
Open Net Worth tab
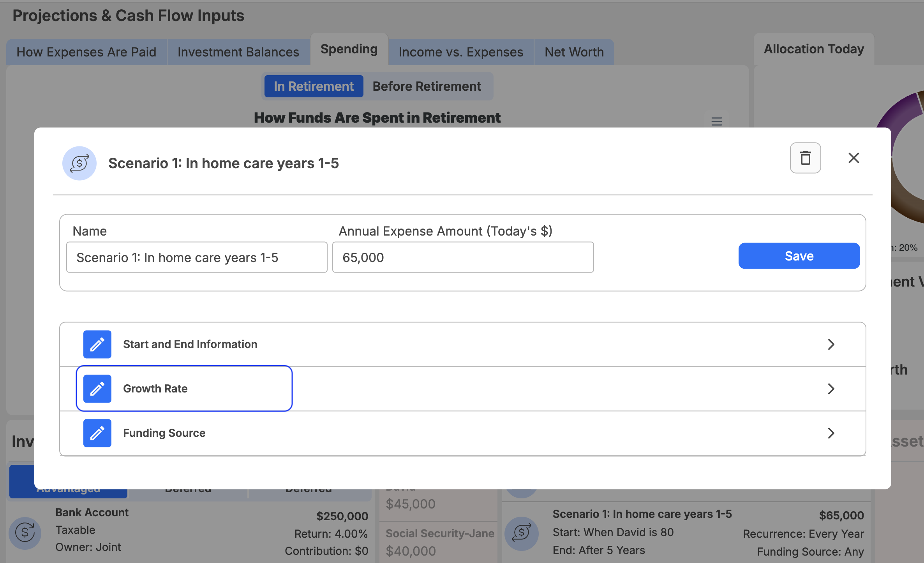pyautogui.click(x=574, y=52)
